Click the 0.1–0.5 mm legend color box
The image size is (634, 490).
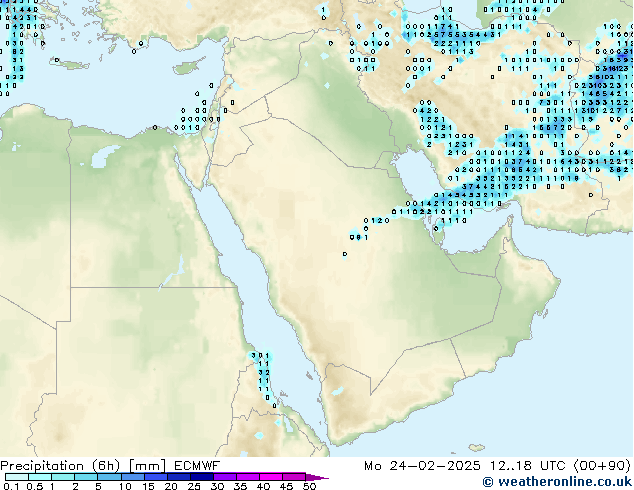[17, 477]
